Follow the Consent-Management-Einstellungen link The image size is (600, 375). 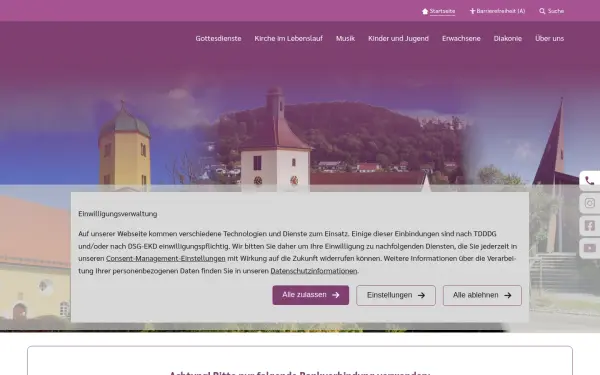coord(166,259)
